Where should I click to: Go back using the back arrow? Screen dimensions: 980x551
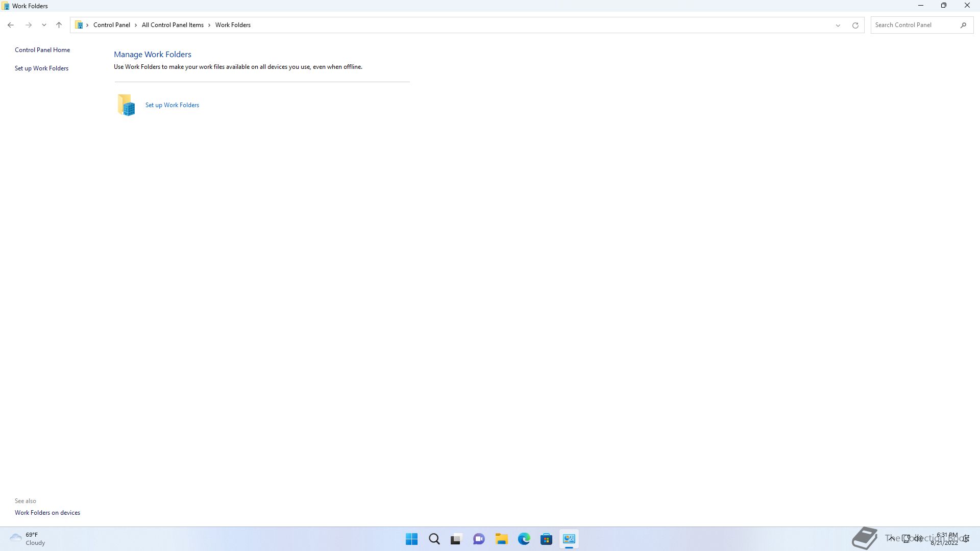point(11,25)
